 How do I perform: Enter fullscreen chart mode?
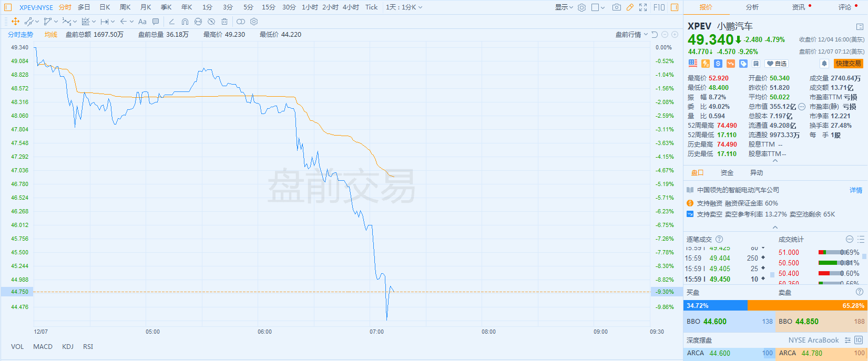pos(643,7)
